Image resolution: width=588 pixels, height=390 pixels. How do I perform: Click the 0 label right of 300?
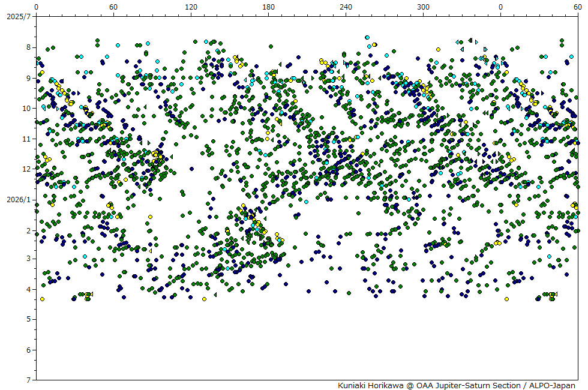(x=501, y=7)
